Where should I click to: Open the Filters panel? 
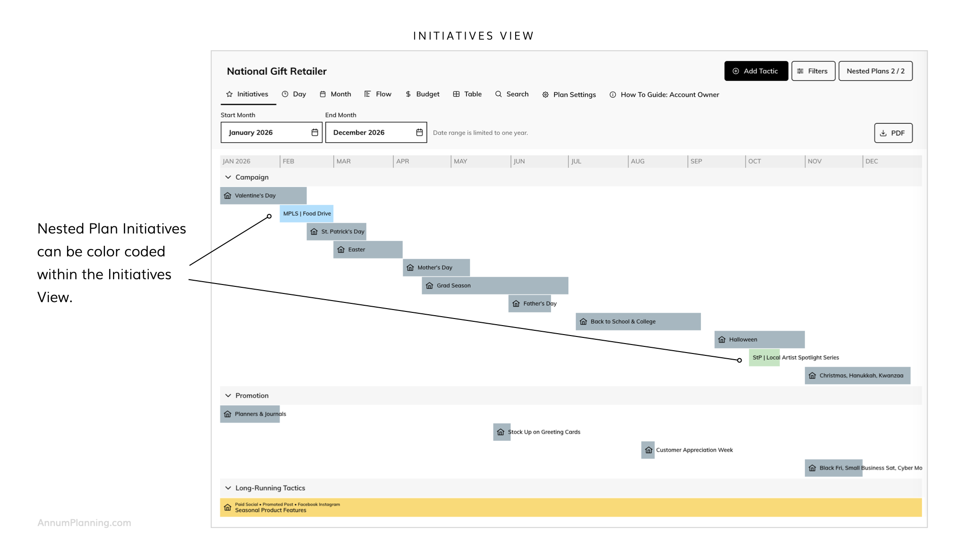tap(813, 71)
